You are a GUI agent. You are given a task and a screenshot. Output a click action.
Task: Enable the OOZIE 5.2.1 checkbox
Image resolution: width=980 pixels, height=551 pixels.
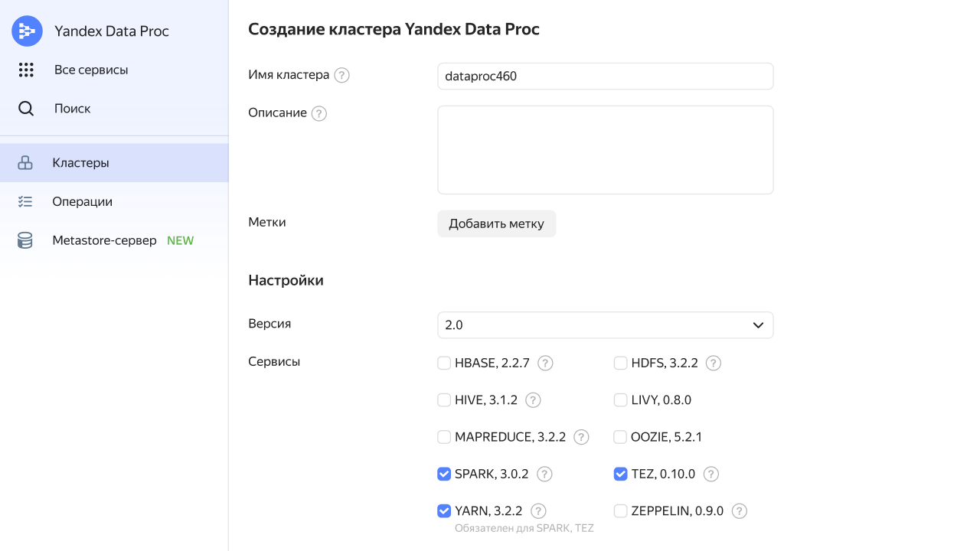pos(621,437)
